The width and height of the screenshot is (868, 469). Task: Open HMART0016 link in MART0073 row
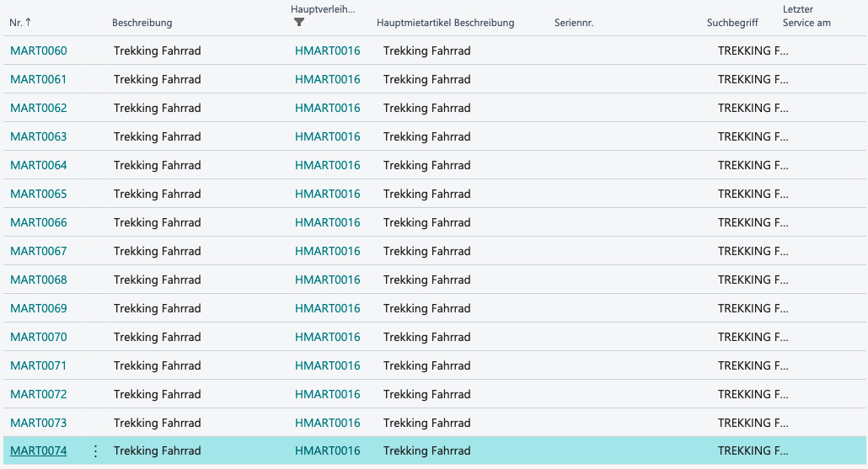pyautogui.click(x=327, y=423)
